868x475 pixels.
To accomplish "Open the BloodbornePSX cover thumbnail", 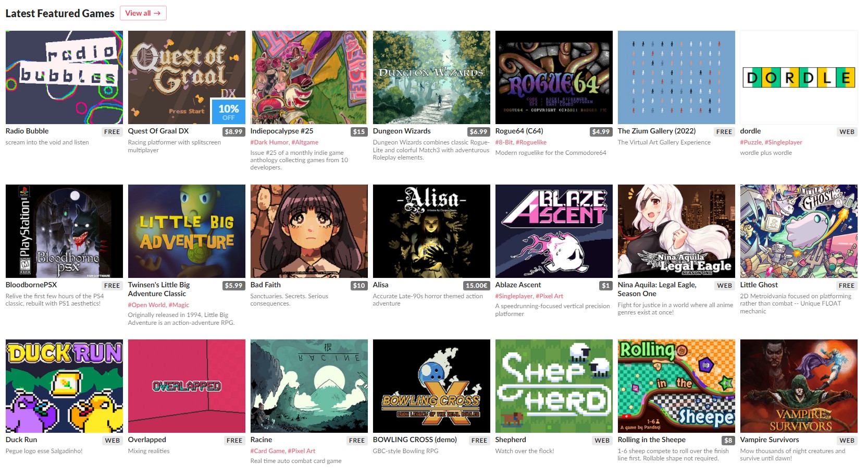I will (64, 231).
